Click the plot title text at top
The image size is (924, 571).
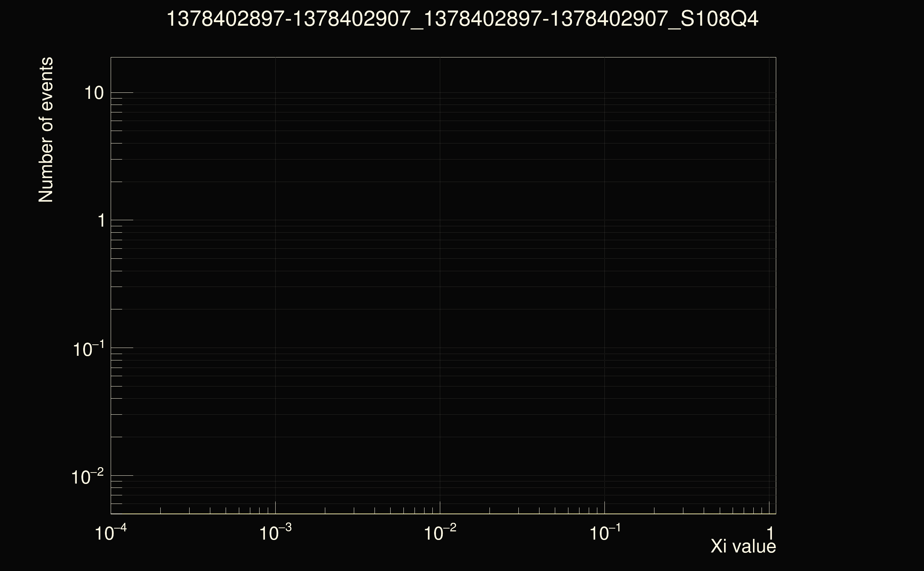(x=462, y=19)
